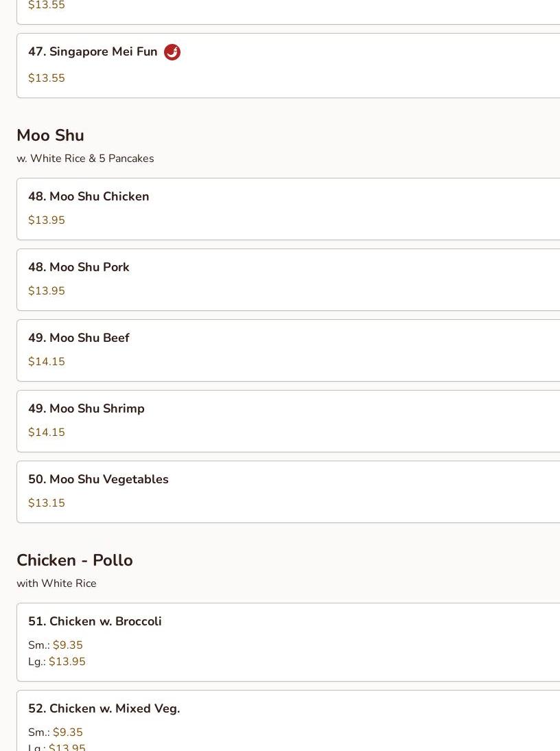Click the $13.95 price of Moo Shu Chicken

coord(47,220)
